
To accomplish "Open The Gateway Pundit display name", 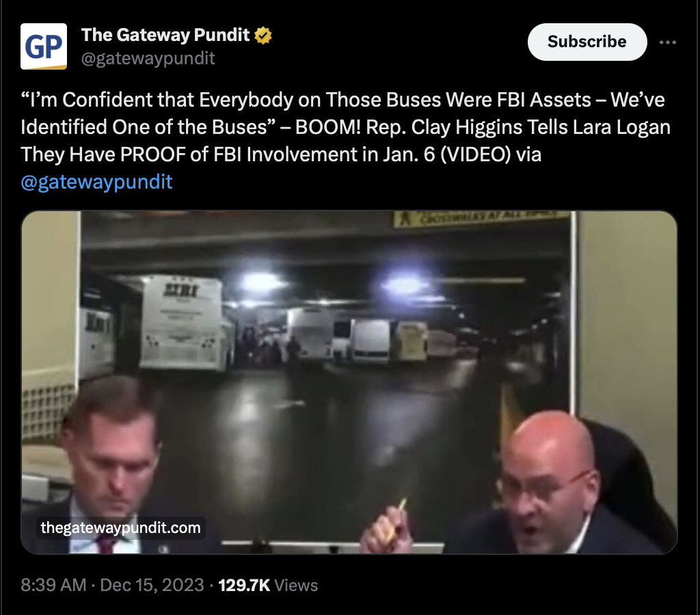I will coord(165,35).
